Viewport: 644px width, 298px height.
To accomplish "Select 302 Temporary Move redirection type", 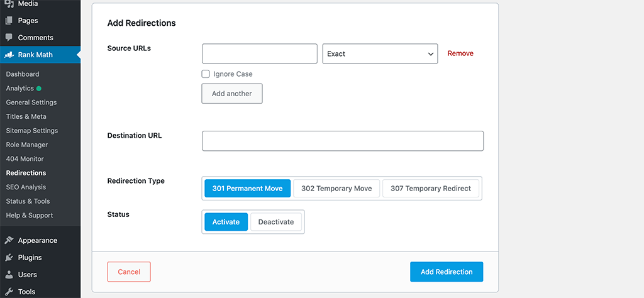I will pos(336,189).
